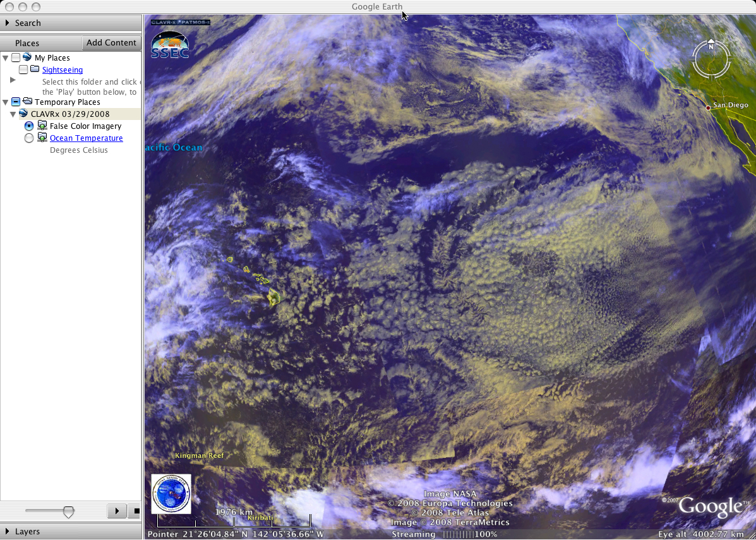Click the Places panel header
Screen dimensions: 756x540
point(27,43)
